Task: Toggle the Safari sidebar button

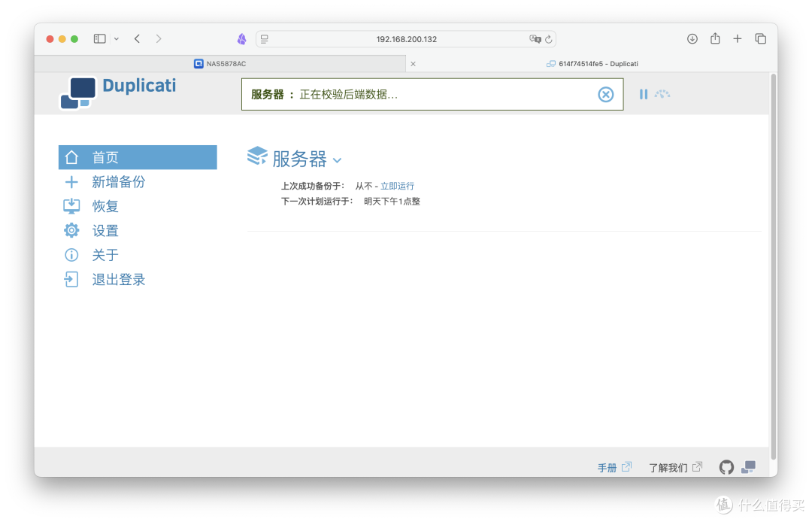Action: (x=99, y=39)
